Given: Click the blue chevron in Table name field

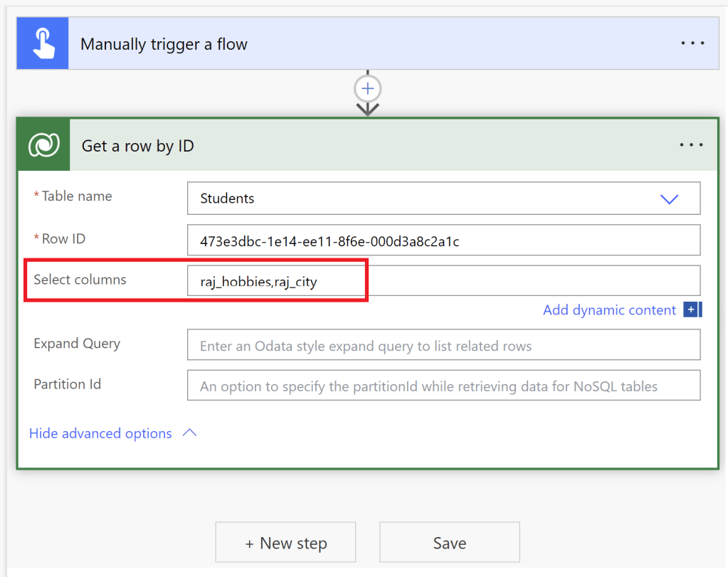Looking at the screenshot, I should click(669, 199).
